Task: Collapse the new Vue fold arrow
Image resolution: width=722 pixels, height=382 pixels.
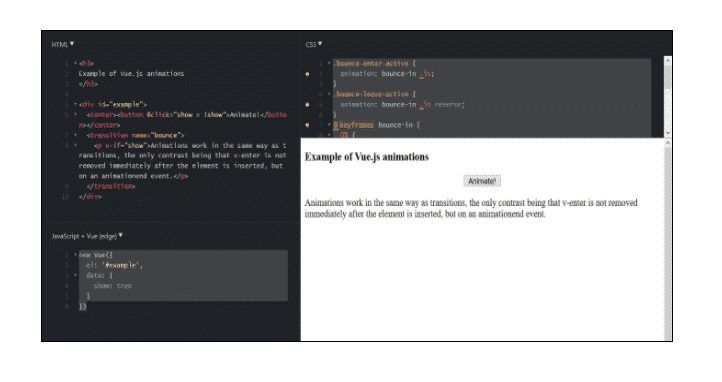Action: (76, 255)
